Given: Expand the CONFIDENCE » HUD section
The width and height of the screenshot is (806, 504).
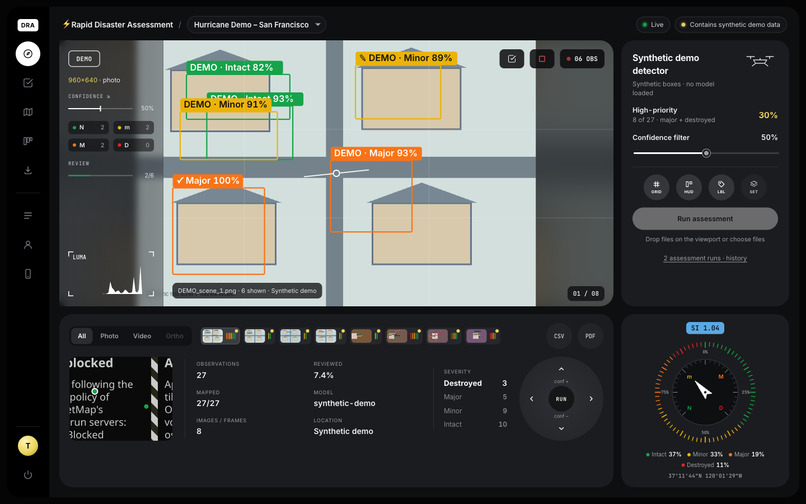Looking at the screenshot, I should 89,96.
